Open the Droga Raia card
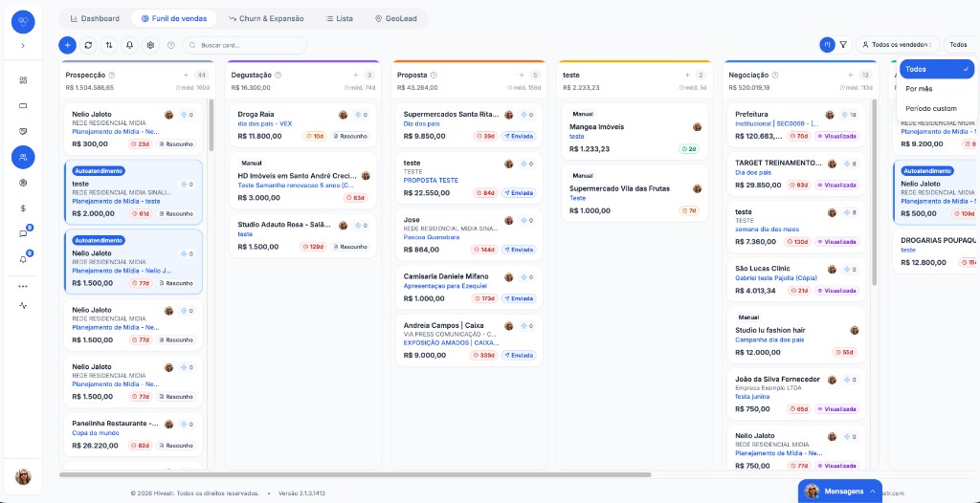This screenshot has width=980, height=503. 303,125
